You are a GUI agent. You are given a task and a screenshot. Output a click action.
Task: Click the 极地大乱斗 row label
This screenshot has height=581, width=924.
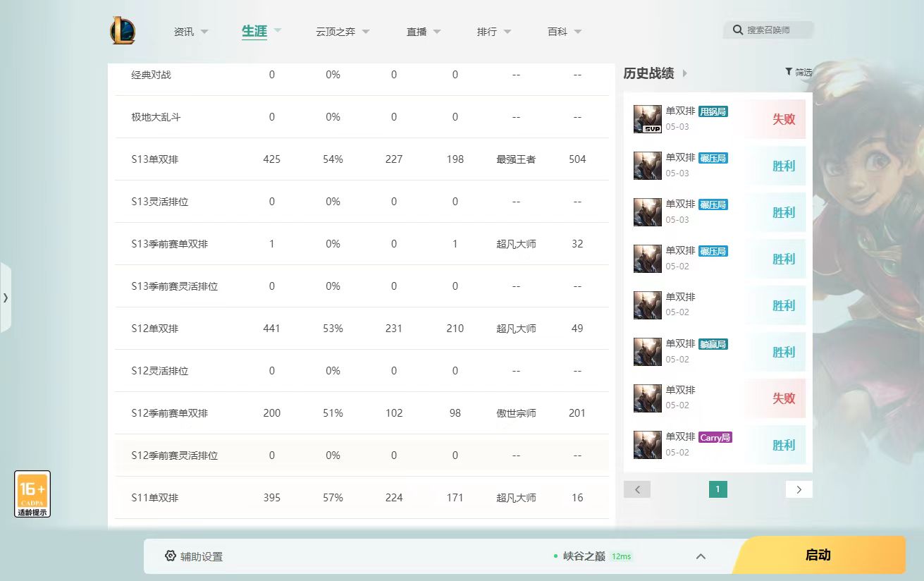coord(156,117)
